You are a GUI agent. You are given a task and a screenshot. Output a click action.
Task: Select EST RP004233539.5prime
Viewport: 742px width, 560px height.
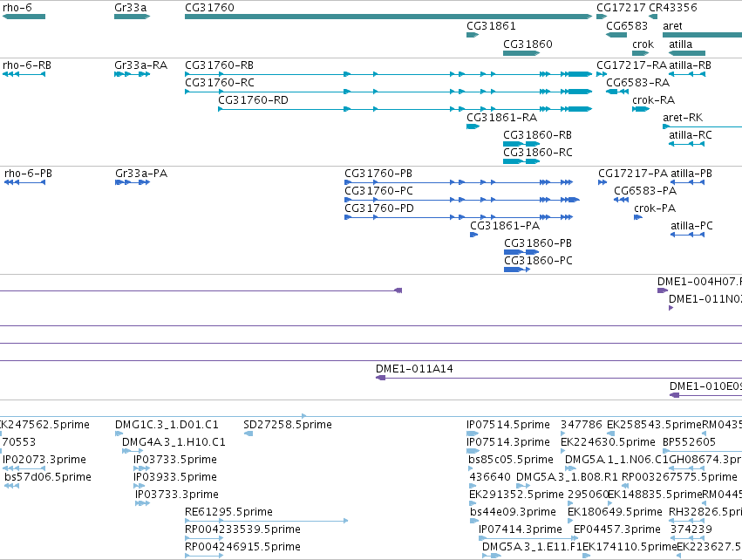[242, 529]
